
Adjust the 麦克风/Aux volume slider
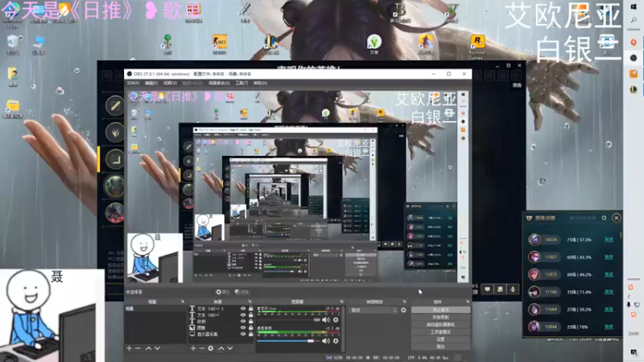[x=288, y=319]
